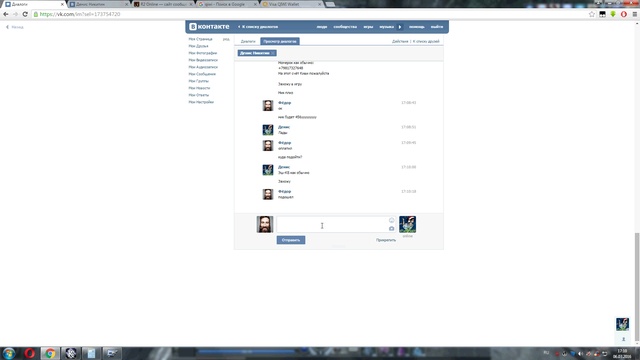Open the fourth taskbar app with the round emblem icon
The image size is (640, 360).
point(71,353)
